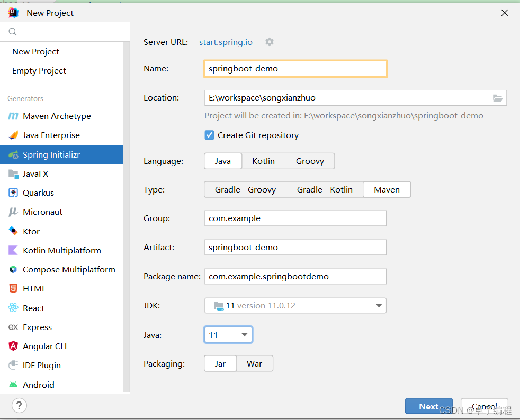Click the Java Enterprise flame icon
This screenshot has width=520, height=420.
13,135
